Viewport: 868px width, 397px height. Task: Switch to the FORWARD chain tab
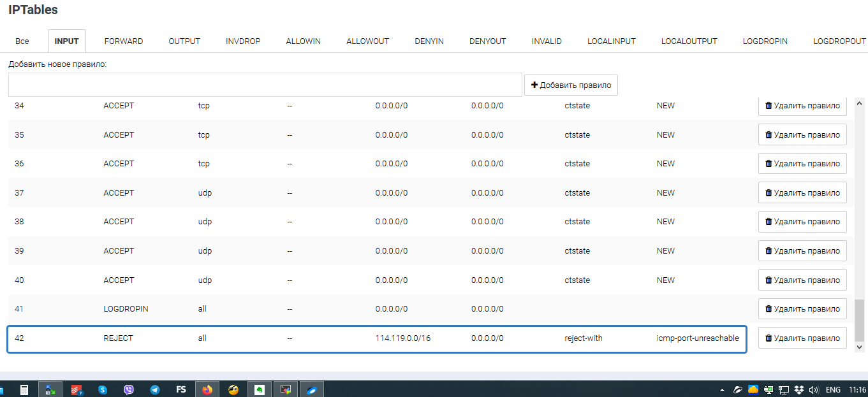tap(124, 41)
